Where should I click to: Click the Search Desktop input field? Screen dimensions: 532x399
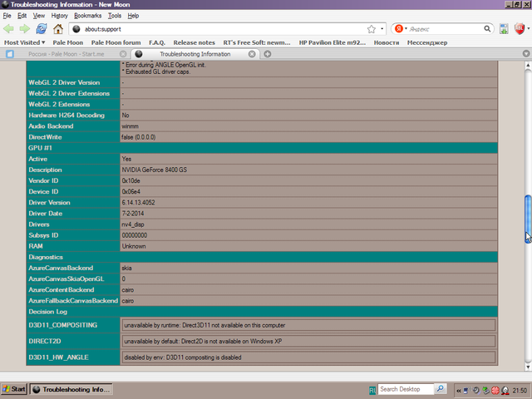tap(406, 389)
